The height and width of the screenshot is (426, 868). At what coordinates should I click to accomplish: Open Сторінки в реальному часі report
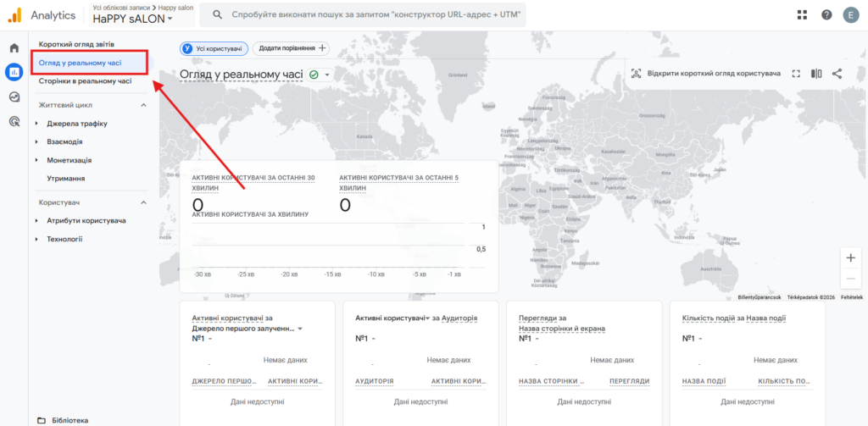(x=85, y=81)
